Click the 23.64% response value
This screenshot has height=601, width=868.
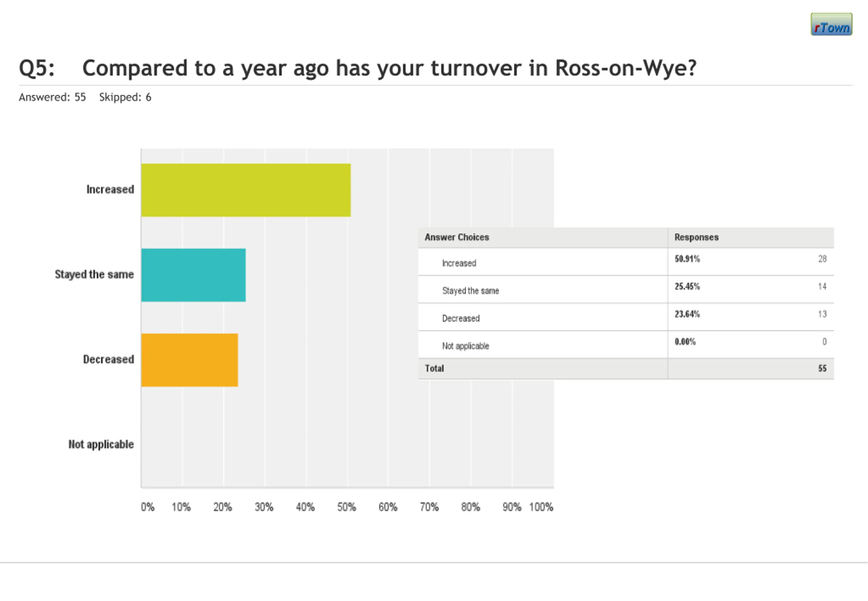(x=687, y=314)
